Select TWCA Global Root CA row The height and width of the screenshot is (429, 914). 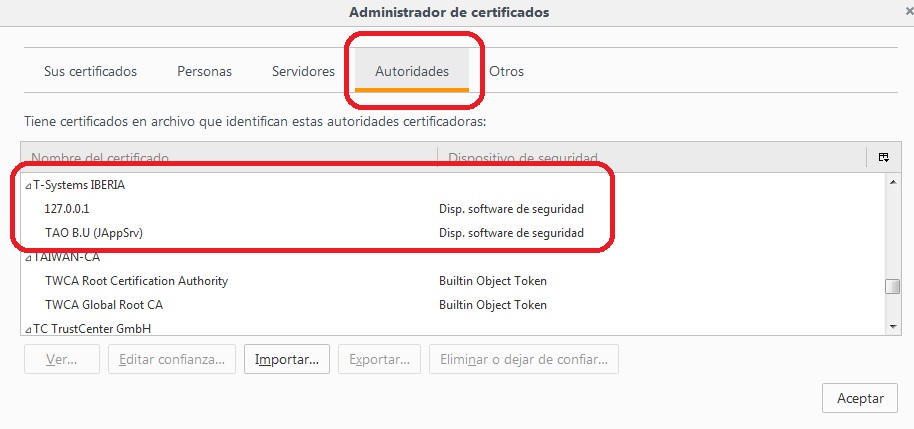[x=454, y=305]
